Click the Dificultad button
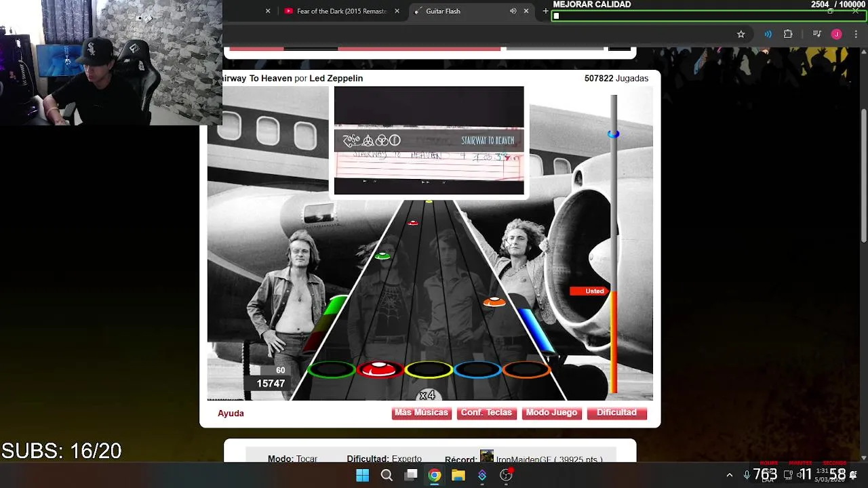 click(616, 413)
